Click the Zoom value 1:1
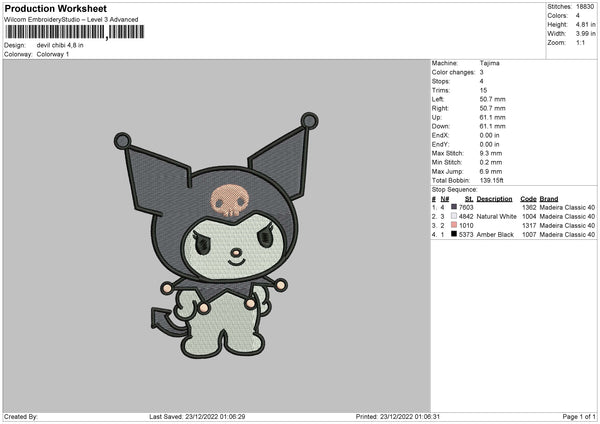 coord(580,42)
